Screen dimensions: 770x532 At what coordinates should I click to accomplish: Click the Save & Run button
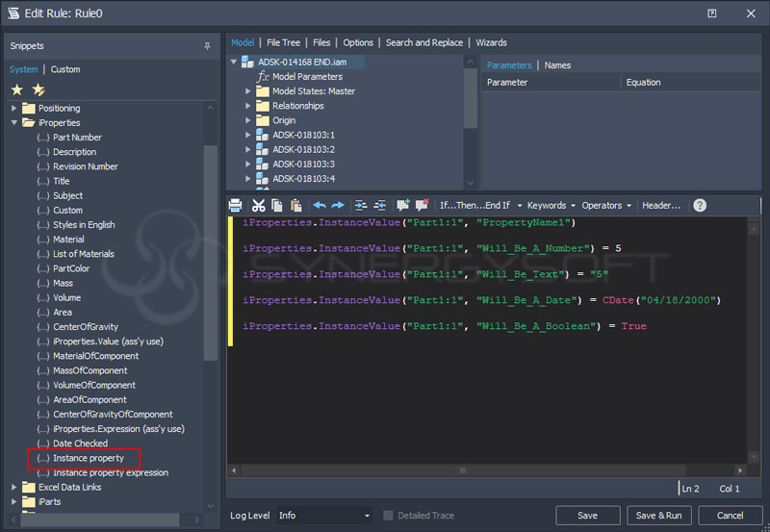[x=659, y=516]
